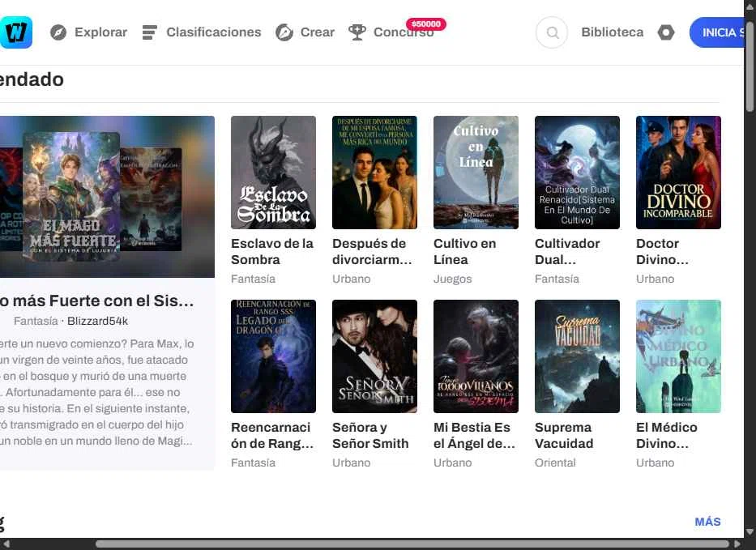The image size is (756, 550).
Task: Click the $50000 contest badge
Action: pos(426,23)
